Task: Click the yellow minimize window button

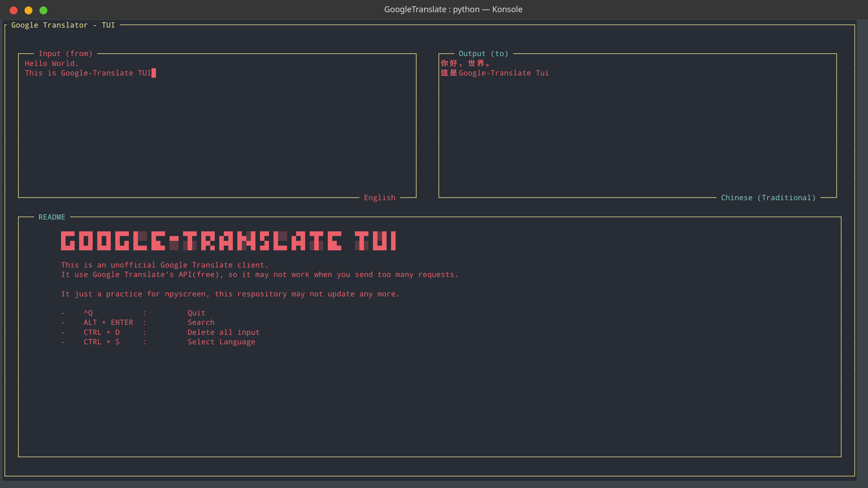Action: (28, 10)
